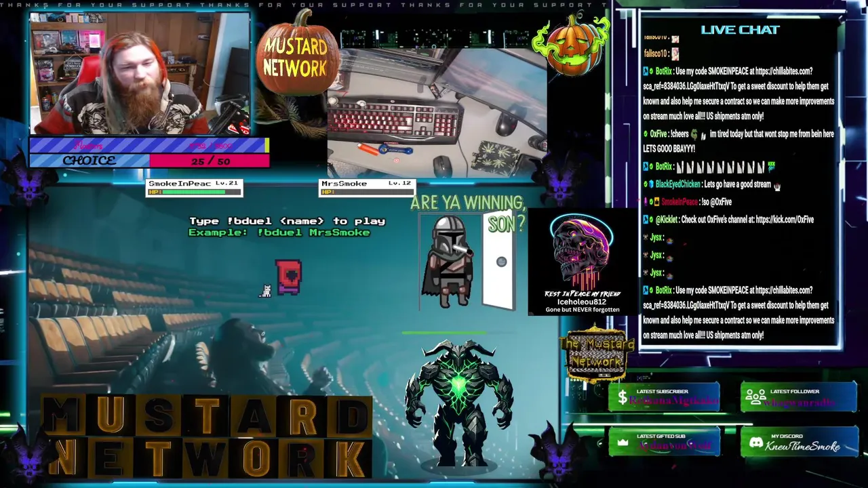Click SmokeInPeac's green HP bar

pyautogui.click(x=195, y=192)
